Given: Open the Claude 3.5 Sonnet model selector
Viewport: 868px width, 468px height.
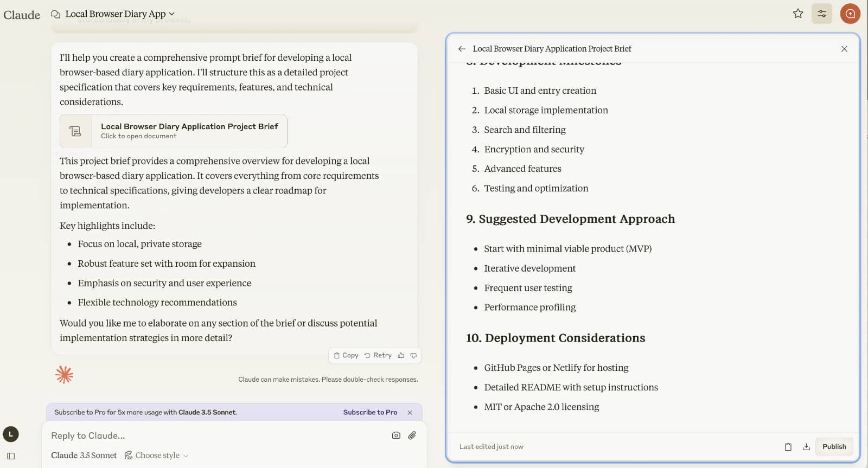Looking at the screenshot, I should [x=84, y=456].
